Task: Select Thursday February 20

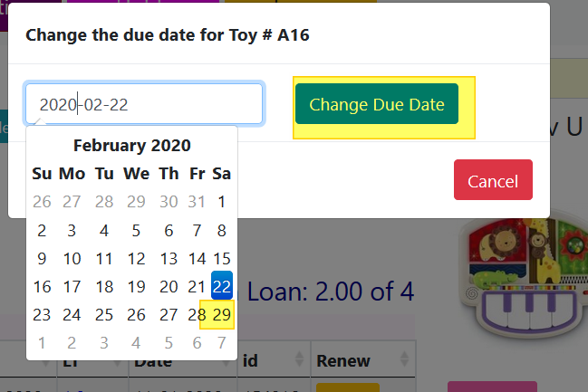Action: coord(169,287)
